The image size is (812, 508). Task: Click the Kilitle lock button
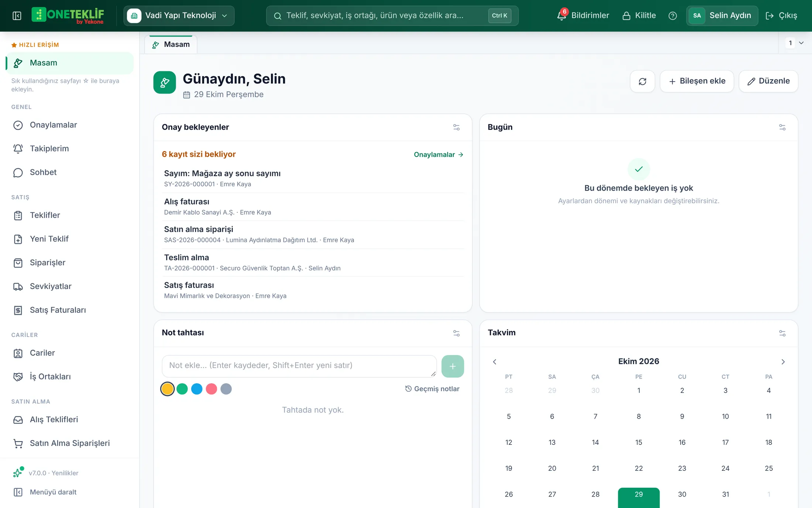click(x=639, y=16)
